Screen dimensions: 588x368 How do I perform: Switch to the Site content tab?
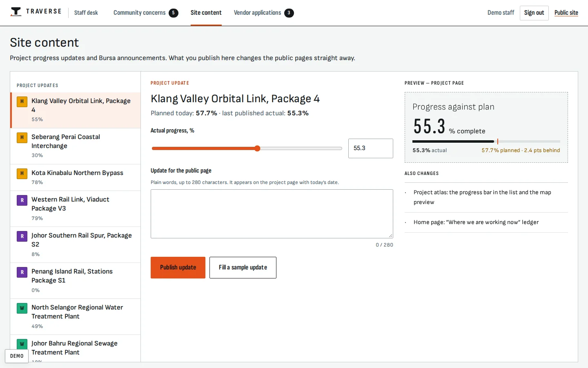point(206,13)
